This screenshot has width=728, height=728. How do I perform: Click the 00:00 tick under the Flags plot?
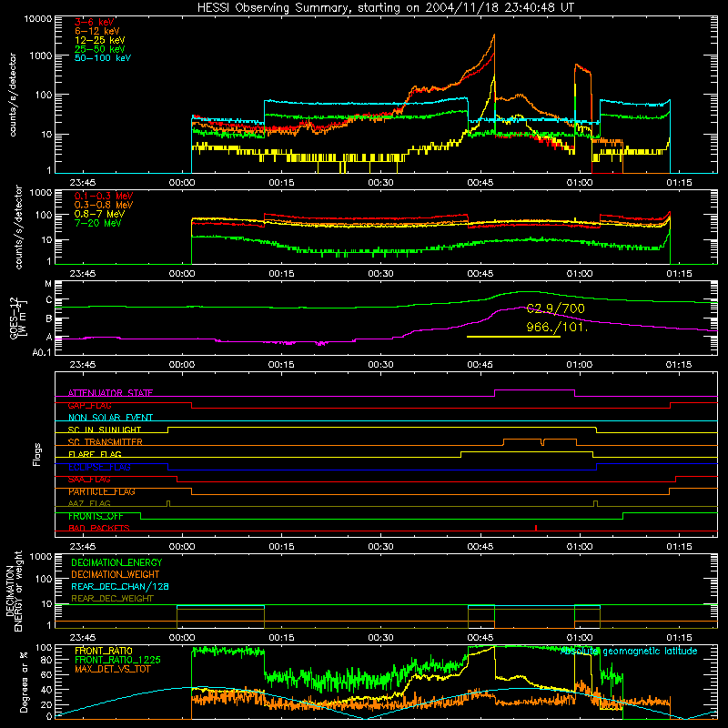182,547
